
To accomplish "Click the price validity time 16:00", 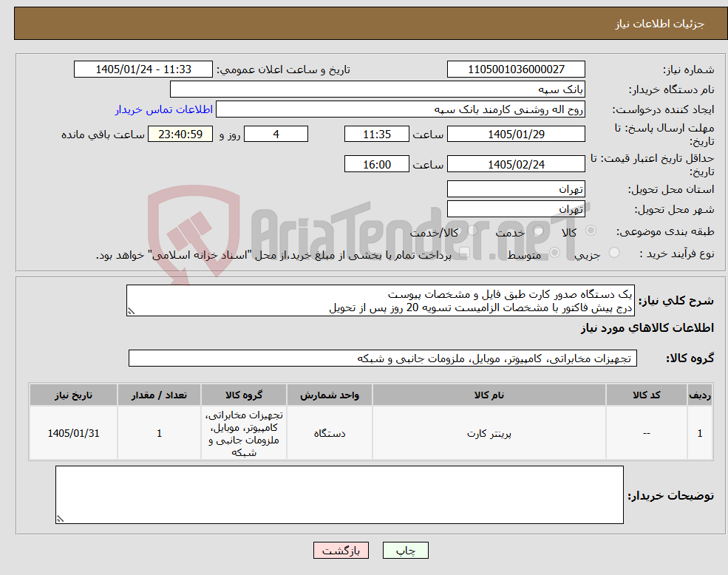I will (x=376, y=164).
